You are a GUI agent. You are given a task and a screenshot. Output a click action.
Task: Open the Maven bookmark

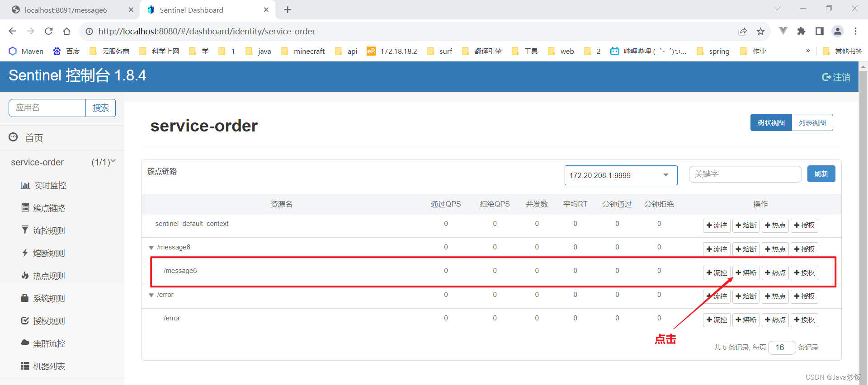26,51
